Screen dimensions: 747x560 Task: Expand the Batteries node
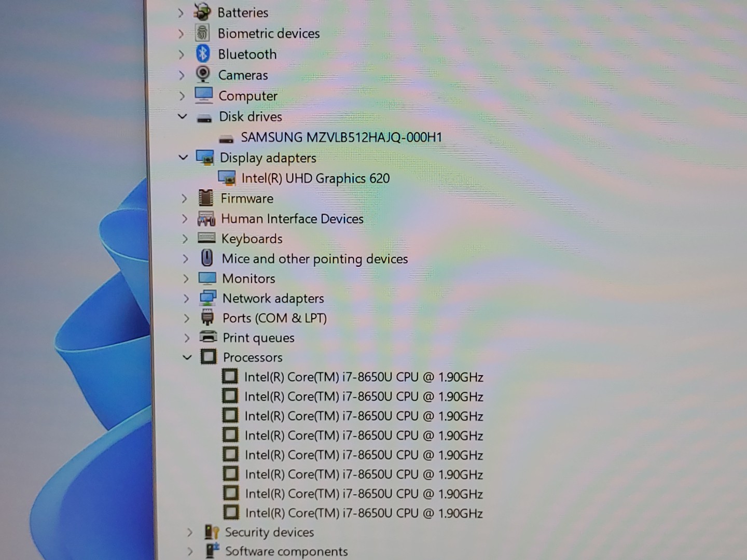[x=181, y=12]
